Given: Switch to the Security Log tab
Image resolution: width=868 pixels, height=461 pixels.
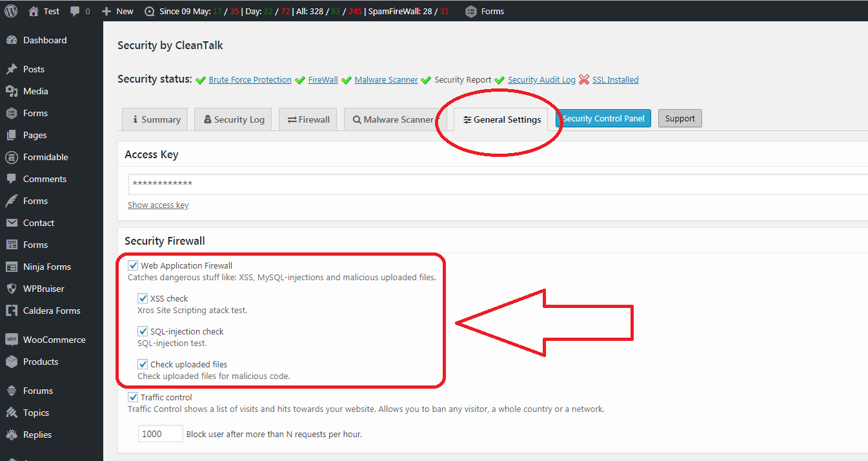Looking at the screenshot, I should point(233,119).
